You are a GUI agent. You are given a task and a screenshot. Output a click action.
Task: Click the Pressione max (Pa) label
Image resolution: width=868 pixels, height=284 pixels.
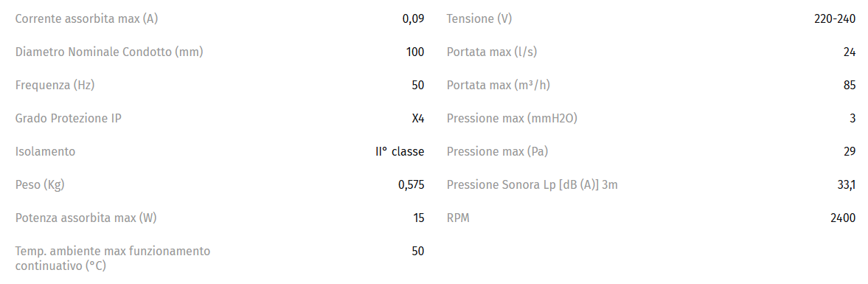(497, 152)
